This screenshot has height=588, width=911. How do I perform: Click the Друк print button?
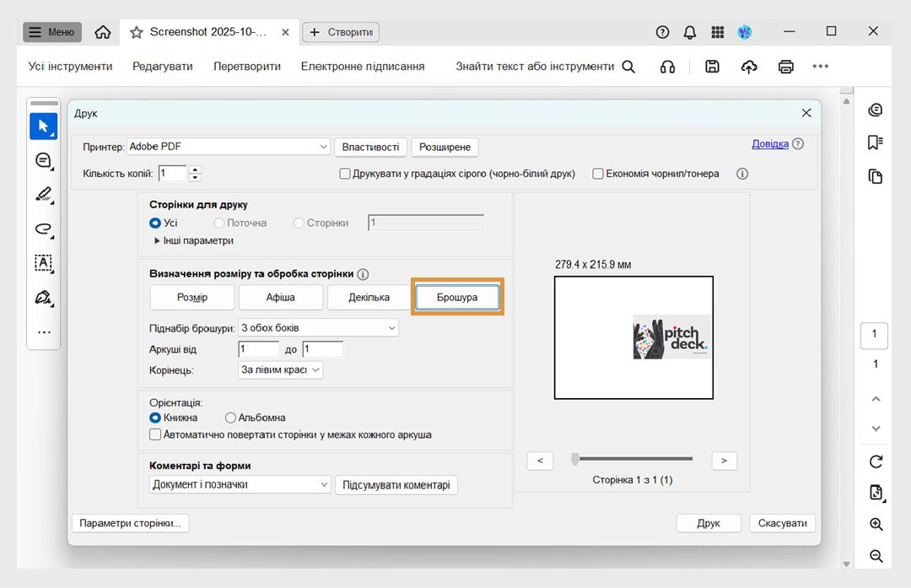(x=709, y=523)
